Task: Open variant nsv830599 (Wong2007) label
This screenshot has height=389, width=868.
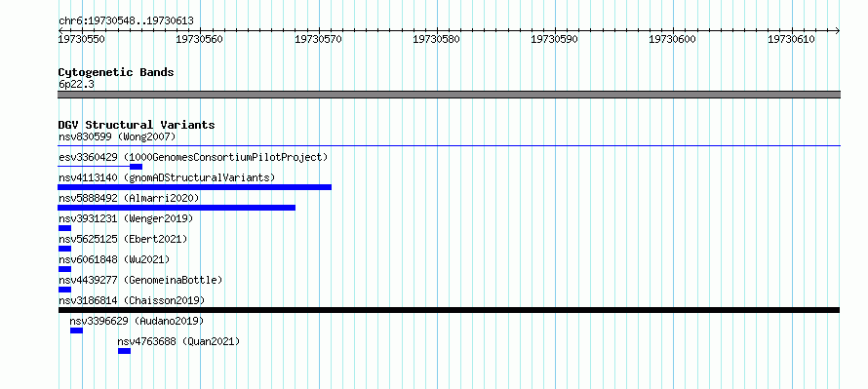Action: [x=117, y=136]
